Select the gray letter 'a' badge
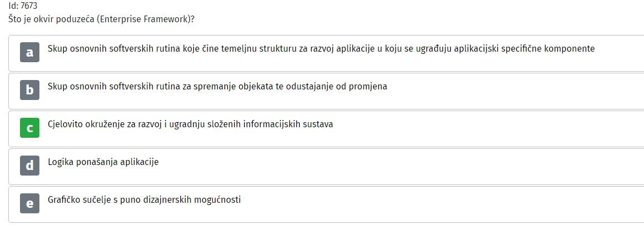 click(29, 52)
